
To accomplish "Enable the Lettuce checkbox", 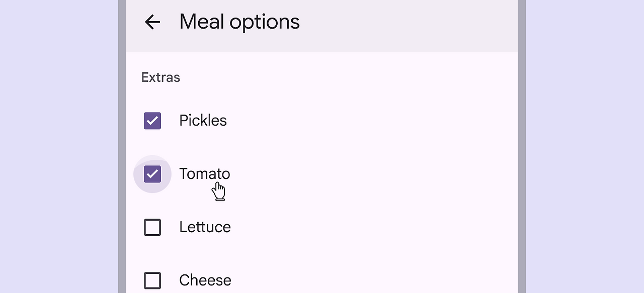I will click(152, 227).
